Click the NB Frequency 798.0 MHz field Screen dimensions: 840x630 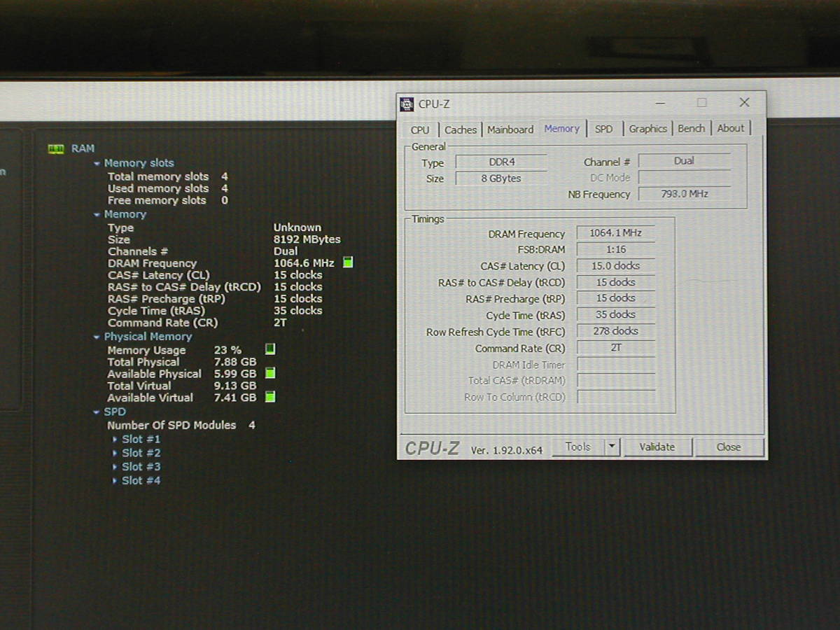pyautogui.click(x=684, y=194)
